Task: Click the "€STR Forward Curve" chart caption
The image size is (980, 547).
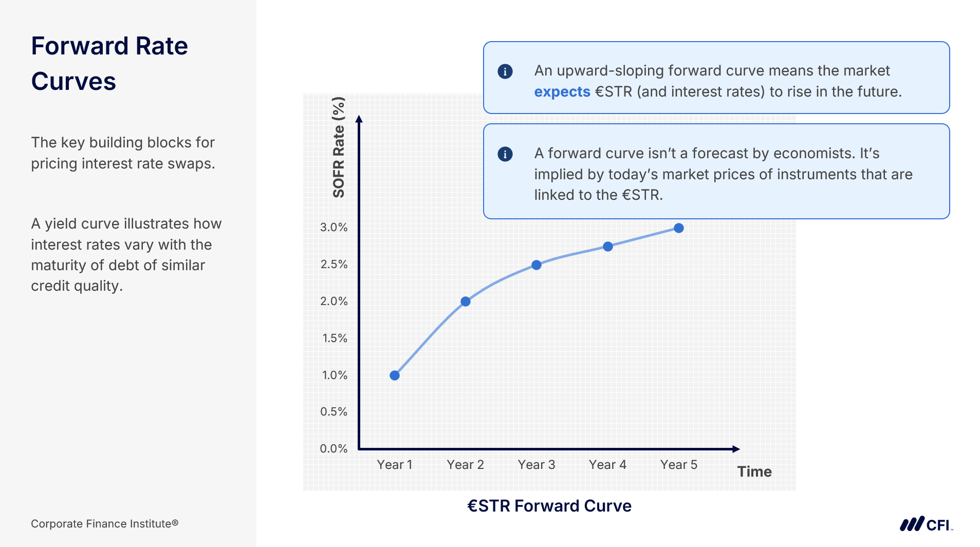Action: pyautogui.click(x=549, y=506)
